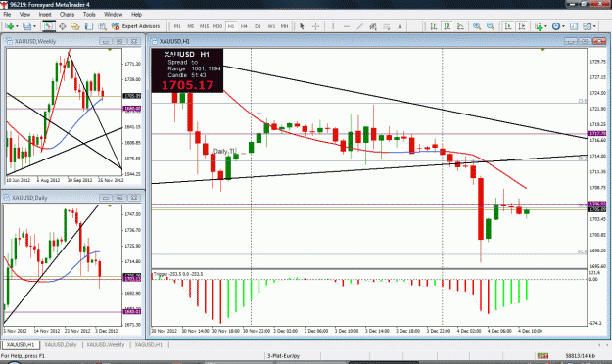Viewport: 612px width, 364px height.
Task: Select the arrow cursor tool
Action: pos(302,26)
